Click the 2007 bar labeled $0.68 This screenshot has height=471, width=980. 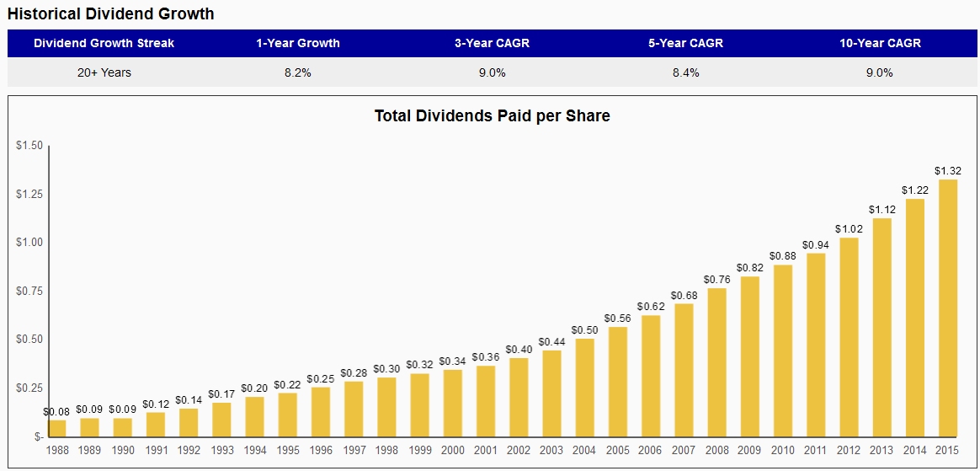coord(684,370)
